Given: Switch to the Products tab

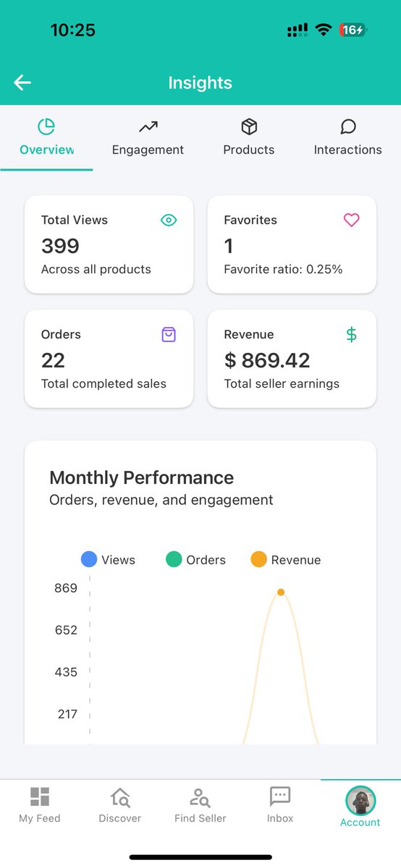Looking at the screenshot, I should pos(249,138).
